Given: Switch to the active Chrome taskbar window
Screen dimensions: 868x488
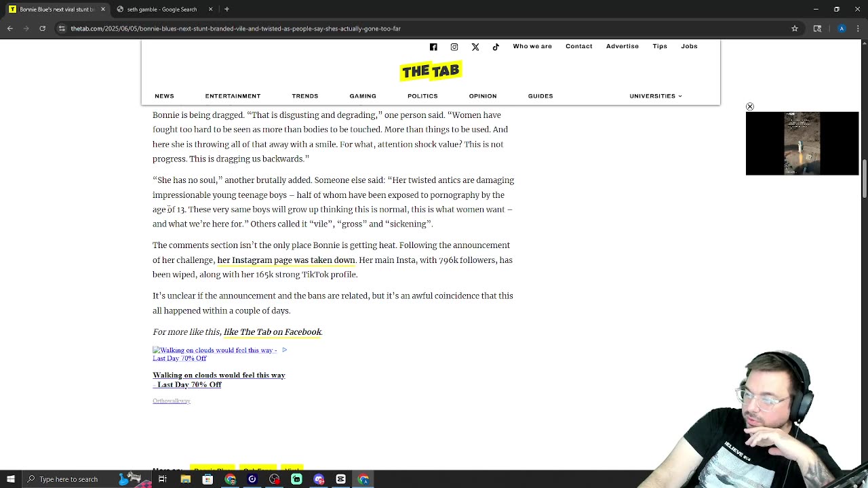Looking at the screenshot, I should coord(363,479).
